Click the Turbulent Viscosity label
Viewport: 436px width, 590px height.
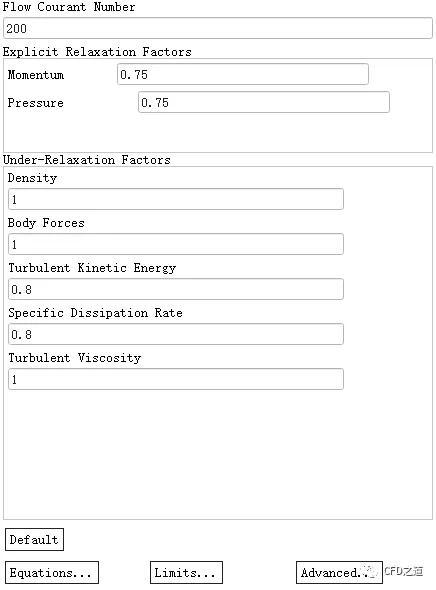point(74,357)
